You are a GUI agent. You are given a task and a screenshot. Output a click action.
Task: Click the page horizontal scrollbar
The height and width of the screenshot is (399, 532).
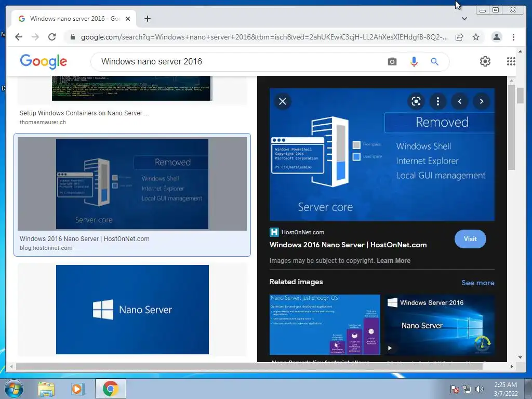coord(249,366)
